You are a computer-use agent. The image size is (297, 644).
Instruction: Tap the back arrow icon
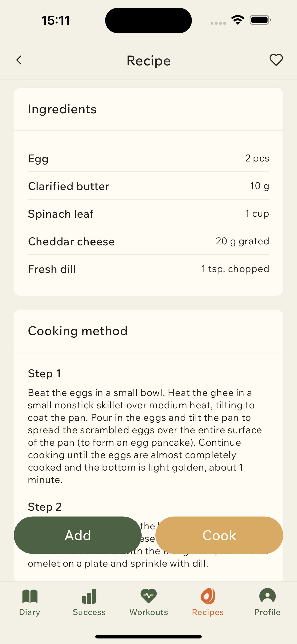click(x=19, y=60)
